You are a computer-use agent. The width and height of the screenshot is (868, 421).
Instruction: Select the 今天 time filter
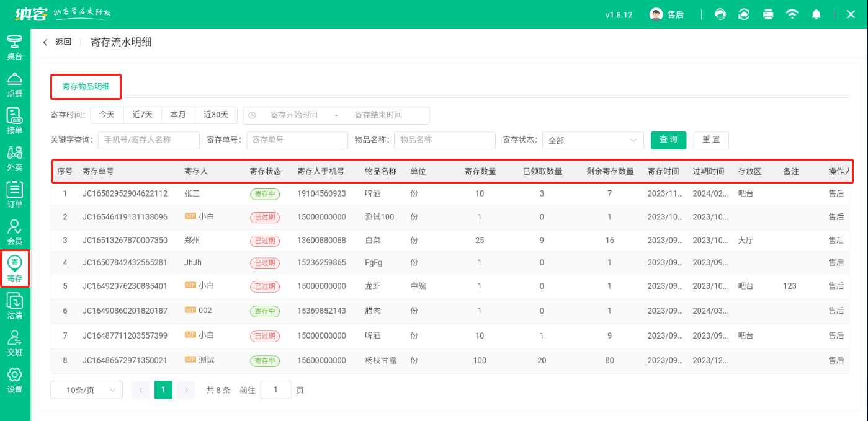[x=107, y=115]
